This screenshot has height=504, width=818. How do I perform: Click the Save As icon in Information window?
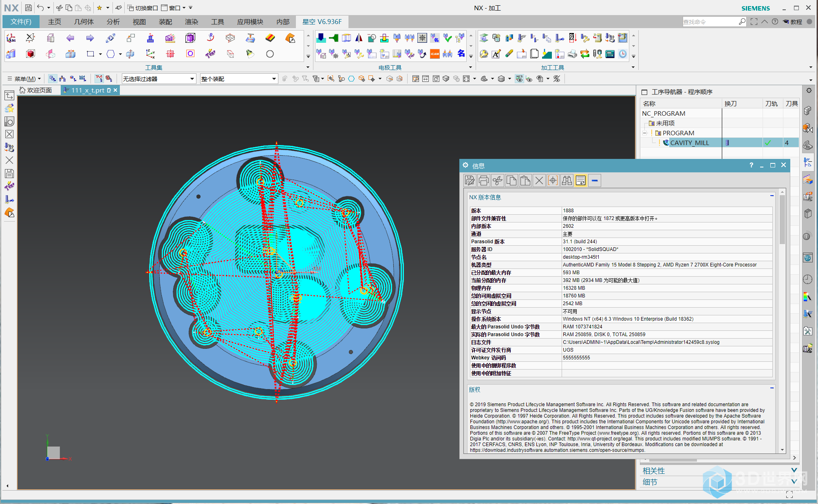coord(470,180)
